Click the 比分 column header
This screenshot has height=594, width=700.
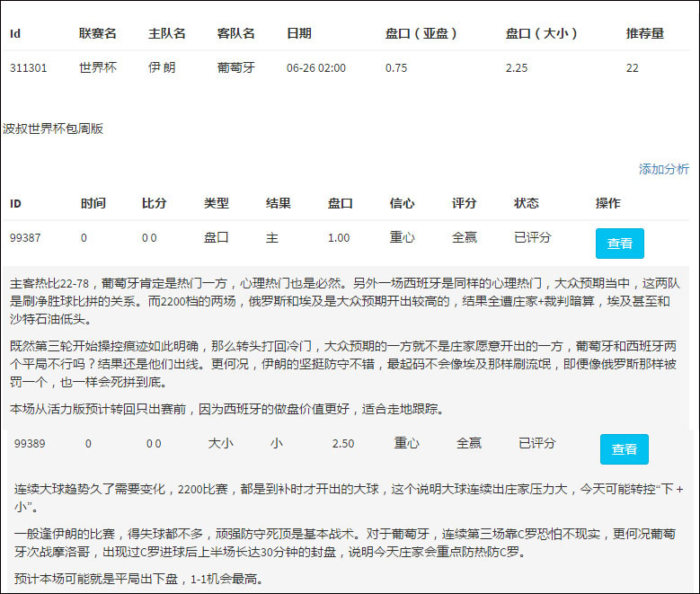pos(155,203)
